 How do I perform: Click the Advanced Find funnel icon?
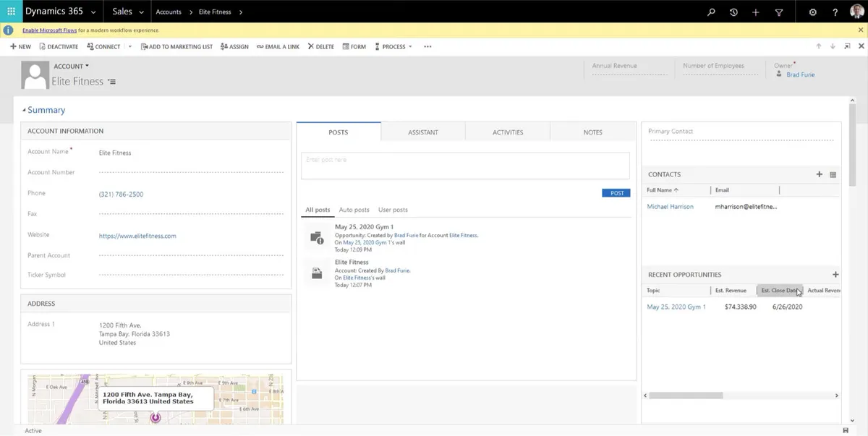point(778,12)
